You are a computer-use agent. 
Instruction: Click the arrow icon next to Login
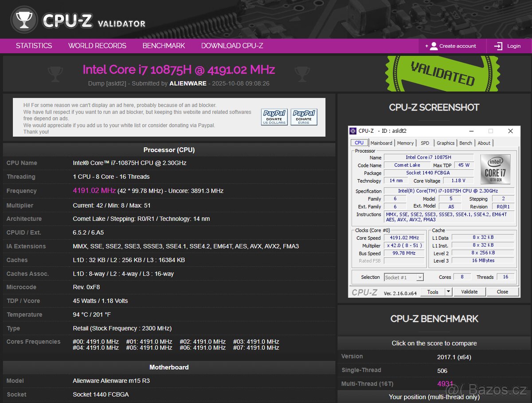[497, 45]
